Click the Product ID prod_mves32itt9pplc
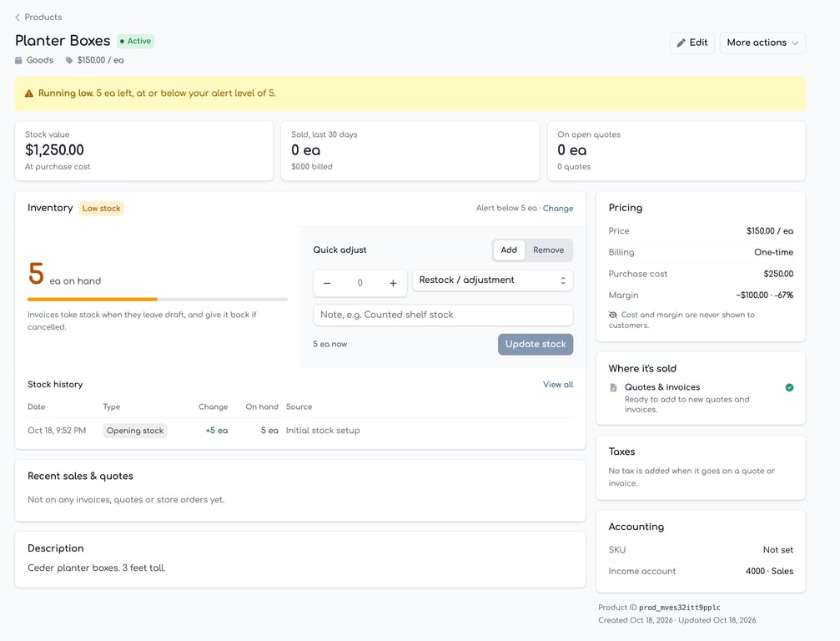Image resolution: width=840 pixels, height=641 pixels. 679,608
